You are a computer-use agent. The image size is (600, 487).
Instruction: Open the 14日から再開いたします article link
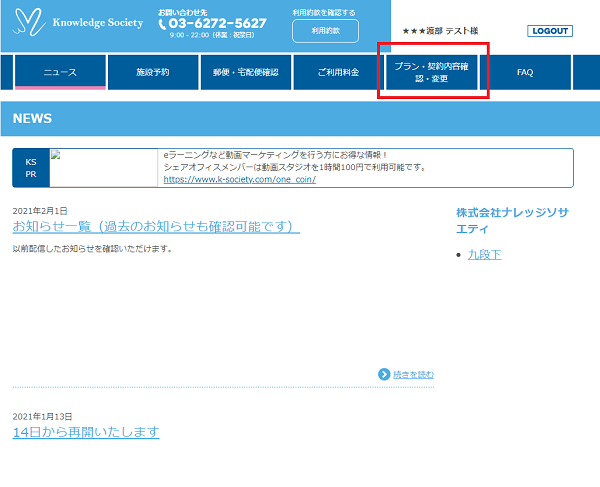pos(86,432)
